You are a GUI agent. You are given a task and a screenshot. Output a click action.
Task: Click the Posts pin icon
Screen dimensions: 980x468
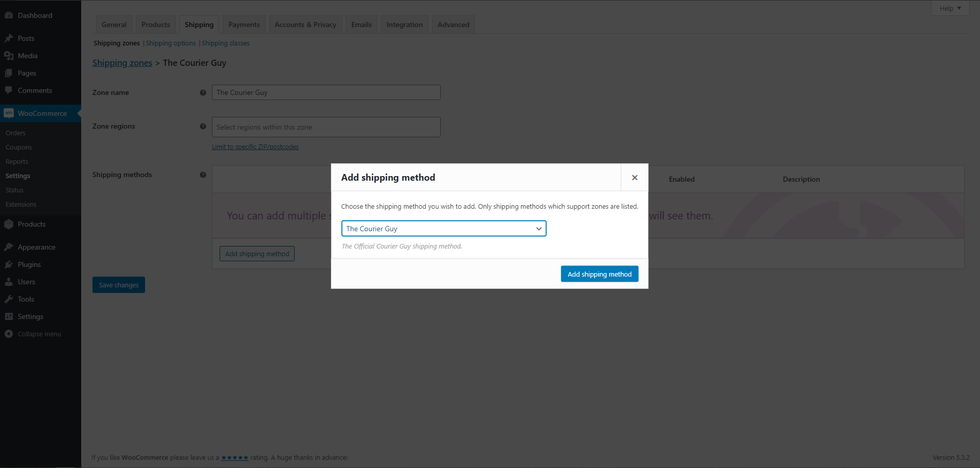[x=9, y=38]
